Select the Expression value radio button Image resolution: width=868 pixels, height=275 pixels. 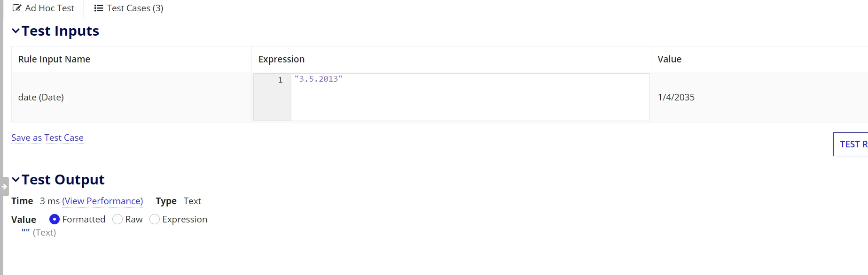tap(155, 219)
